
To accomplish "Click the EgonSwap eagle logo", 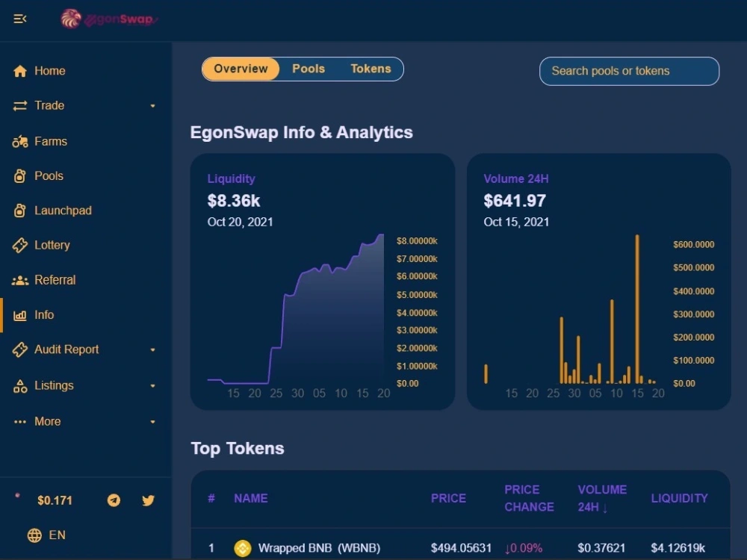I will pyautogui.click(x=71, y=19).
